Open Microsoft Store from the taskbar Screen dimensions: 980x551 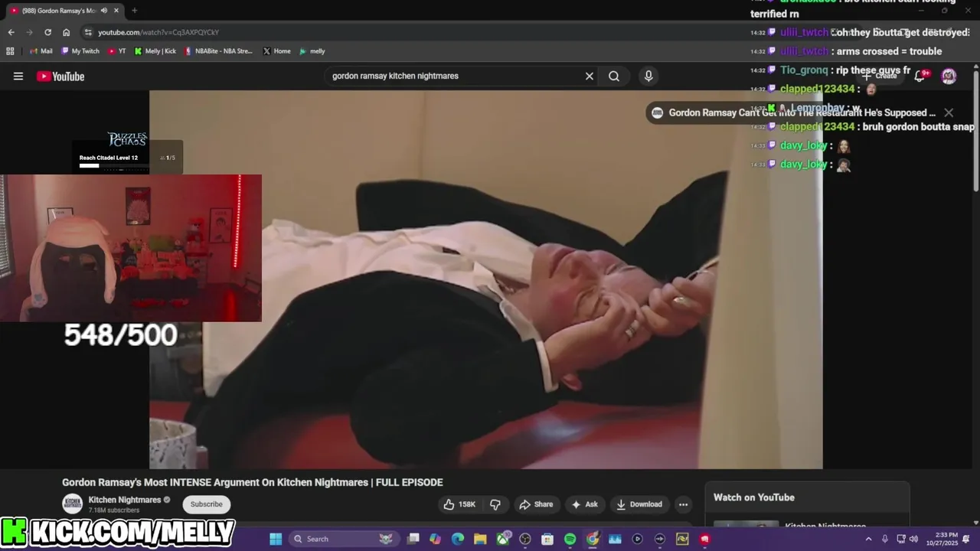click(x=547, y=539)
